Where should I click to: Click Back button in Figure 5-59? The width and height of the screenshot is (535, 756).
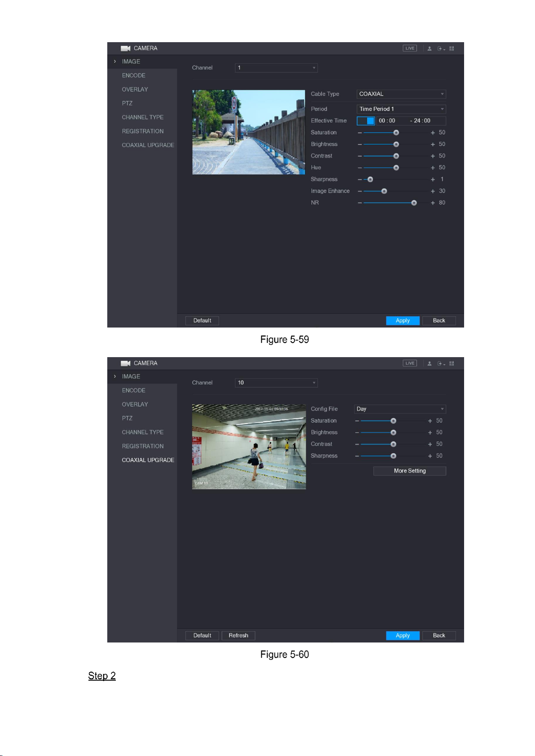click(x=439, y=321)
